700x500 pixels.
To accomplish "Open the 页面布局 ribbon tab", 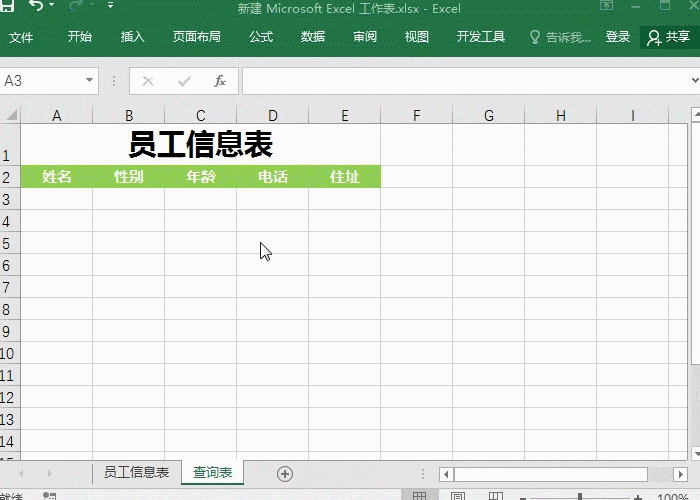I will 197,37.
